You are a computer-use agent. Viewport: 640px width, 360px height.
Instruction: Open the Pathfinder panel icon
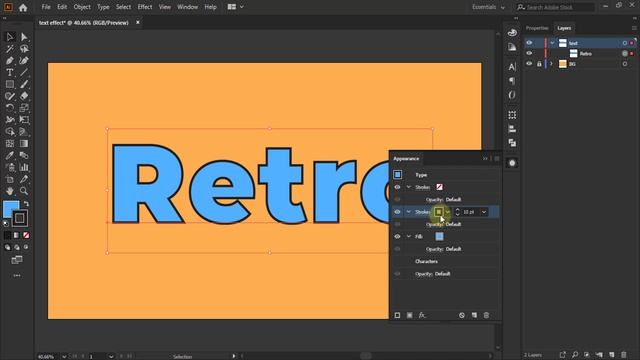(x=512, y=143)
